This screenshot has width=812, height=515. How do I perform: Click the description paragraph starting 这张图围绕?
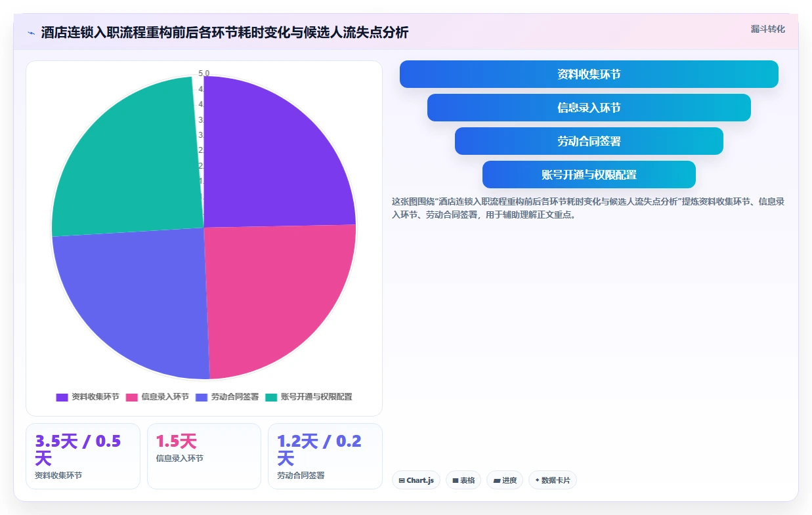(x=588, y=208)
